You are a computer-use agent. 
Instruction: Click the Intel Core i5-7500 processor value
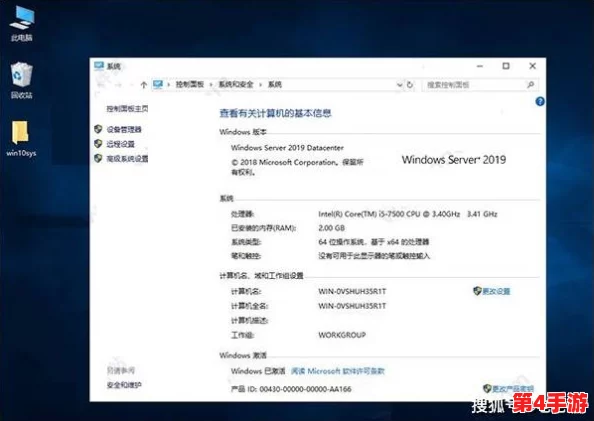(x=408, y=214)
